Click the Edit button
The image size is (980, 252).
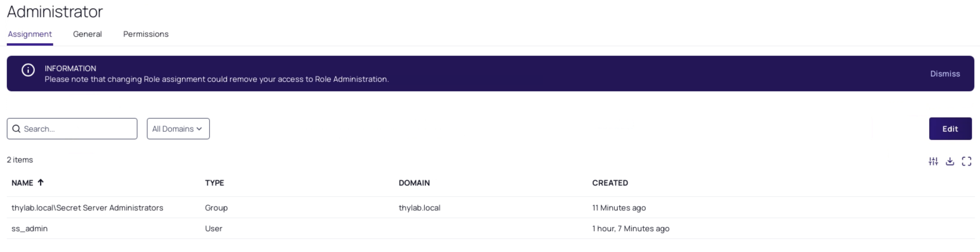point(950,129)
